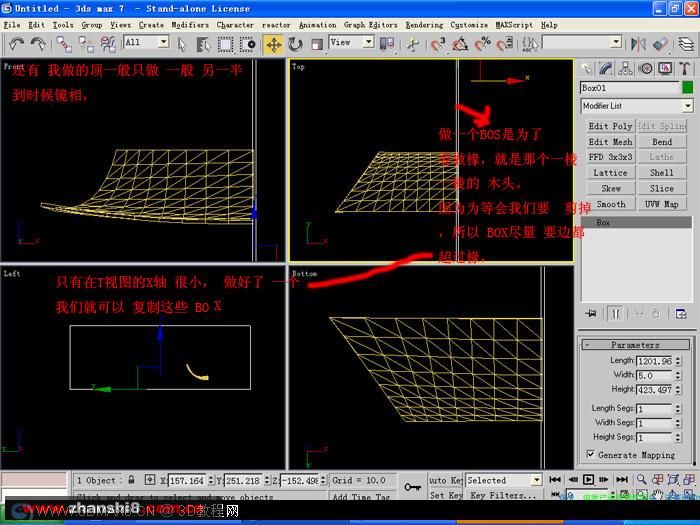Open the Reference Coordinate System 'View' dropdown
The width and height of the screenshot is (700, 525).
(368, 42)
